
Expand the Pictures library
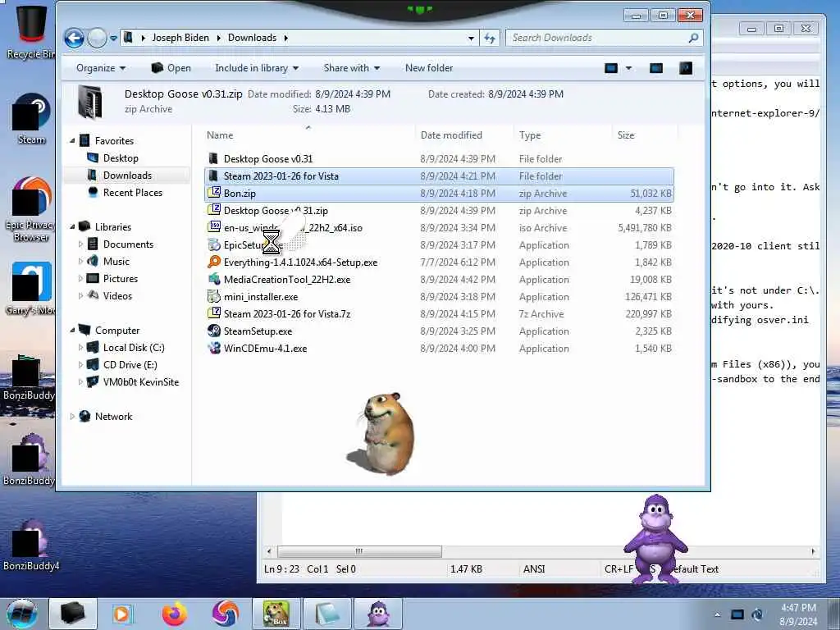pyautogui.click(x=81, y=279)
